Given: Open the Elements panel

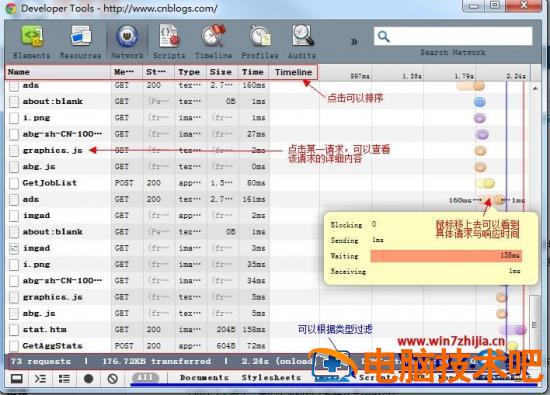Looking at the screenshot, I should [x=32, y=41].
